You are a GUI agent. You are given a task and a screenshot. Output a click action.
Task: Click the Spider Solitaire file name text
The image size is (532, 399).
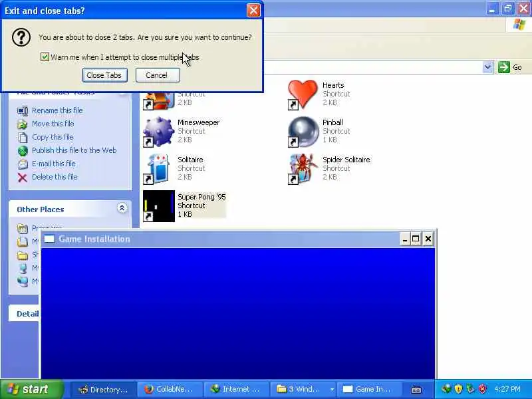[x=346, y=160]
